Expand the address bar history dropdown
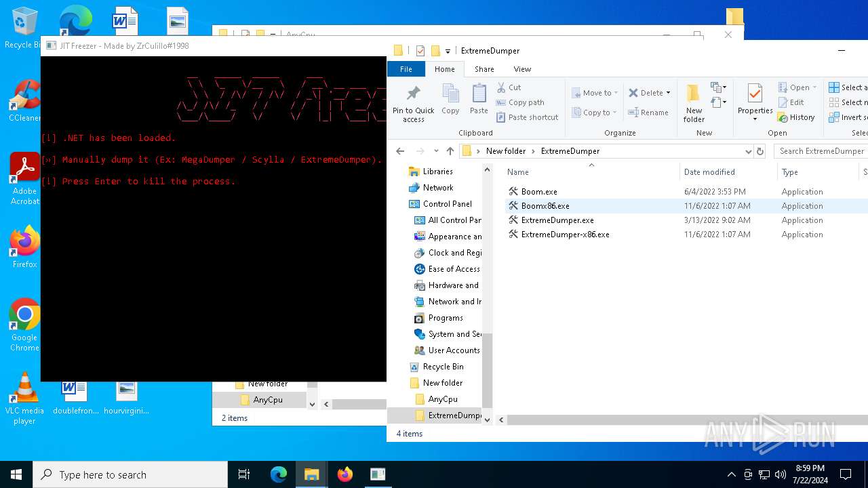868x488 pixels. [x=748, y=151]
